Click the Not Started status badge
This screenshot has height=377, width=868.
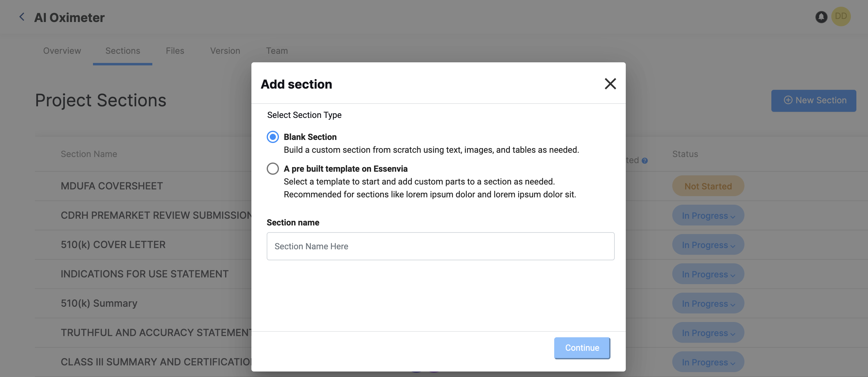tap(708, 186)
